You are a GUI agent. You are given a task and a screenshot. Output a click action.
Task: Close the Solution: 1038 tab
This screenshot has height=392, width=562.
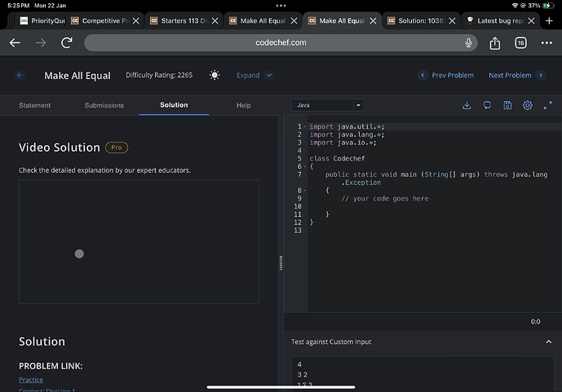tap(453, 20)
